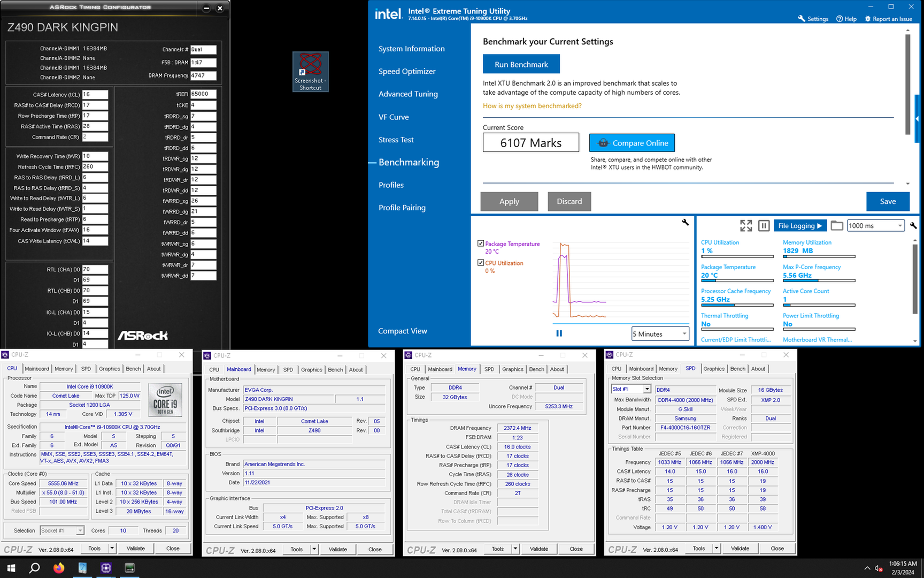Viewport: 924px width, 578px height.
Task: Open graph settings wrench in chart panel
Action: 686,222
